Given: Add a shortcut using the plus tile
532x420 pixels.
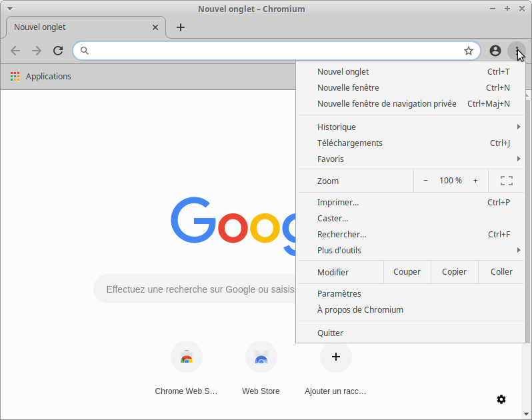Looking at the screenshot, I should pos(336,357).
